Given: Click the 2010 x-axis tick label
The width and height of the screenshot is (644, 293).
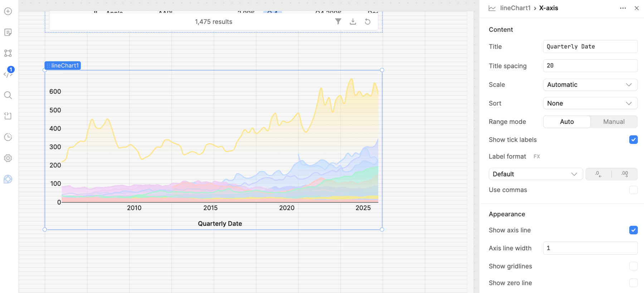Looking at the screenshot, I should click(134, 208).
